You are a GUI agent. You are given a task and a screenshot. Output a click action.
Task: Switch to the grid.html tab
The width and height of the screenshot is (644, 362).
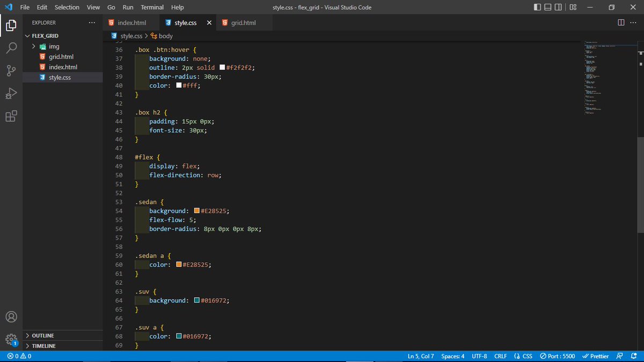[244, 23]
